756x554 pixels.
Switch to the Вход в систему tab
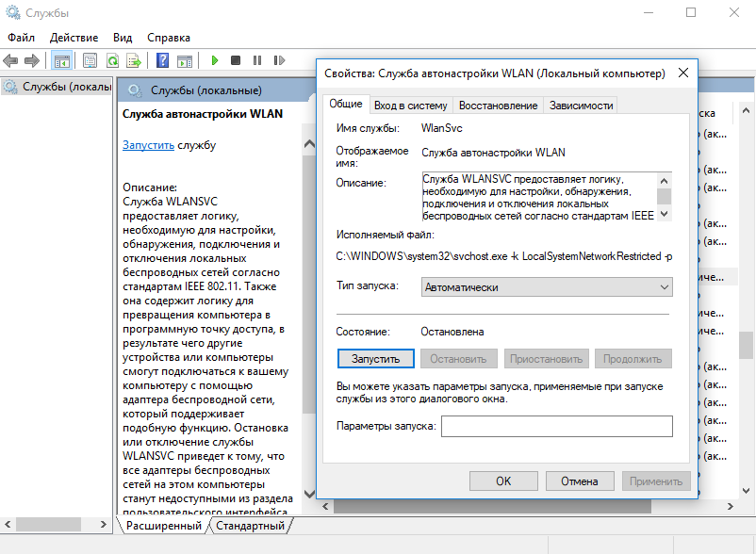point(410,106)
